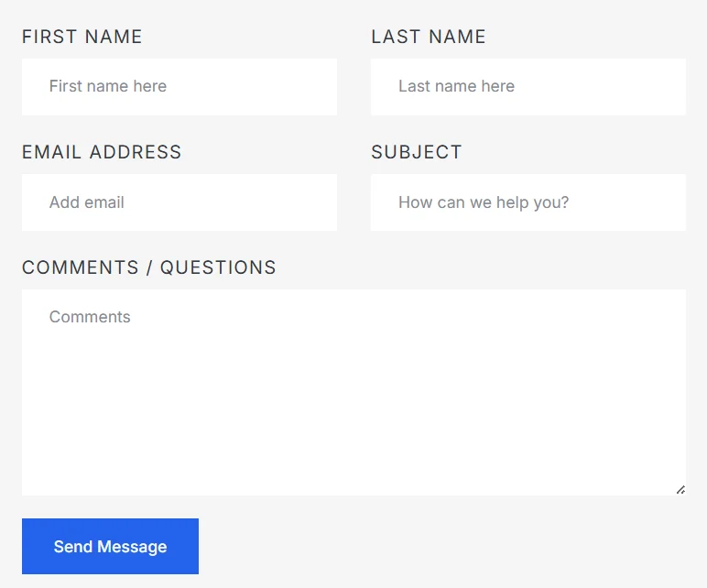Click the EMAIL ADDRESS label
Viewport: 707px width, 588px height.
(x=102, y=152)
